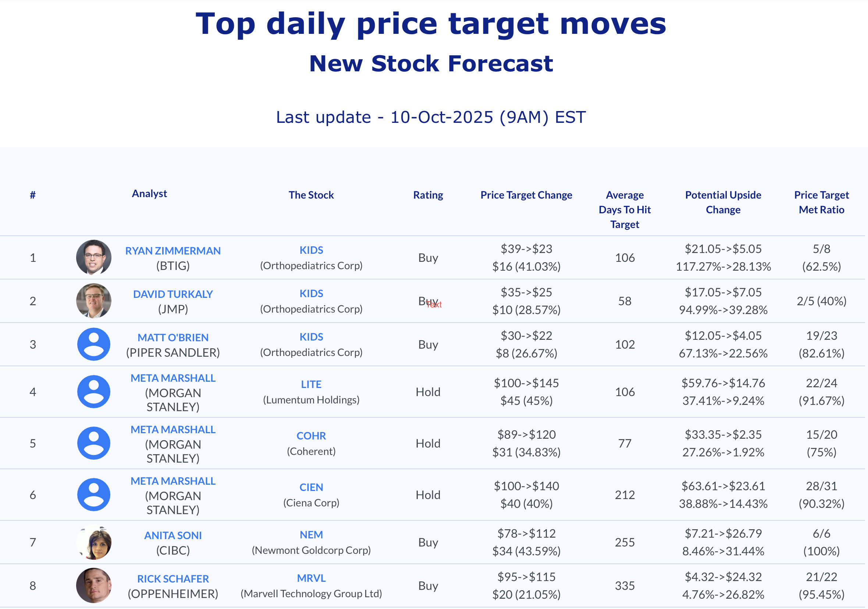The width and height of the screenshot is (868, 609).
Task: Click avatar icon in row 5 beside COHR analyst
Action: (93, 443)
